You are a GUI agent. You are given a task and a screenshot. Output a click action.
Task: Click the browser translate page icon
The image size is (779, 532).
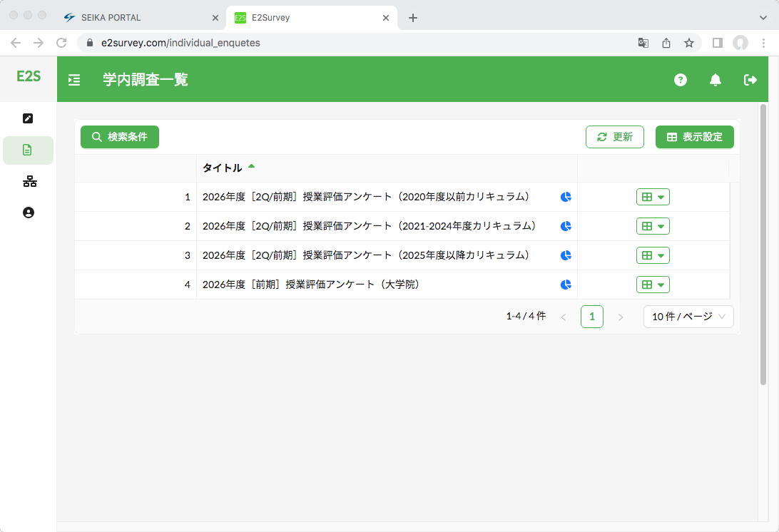pos(643,43)
